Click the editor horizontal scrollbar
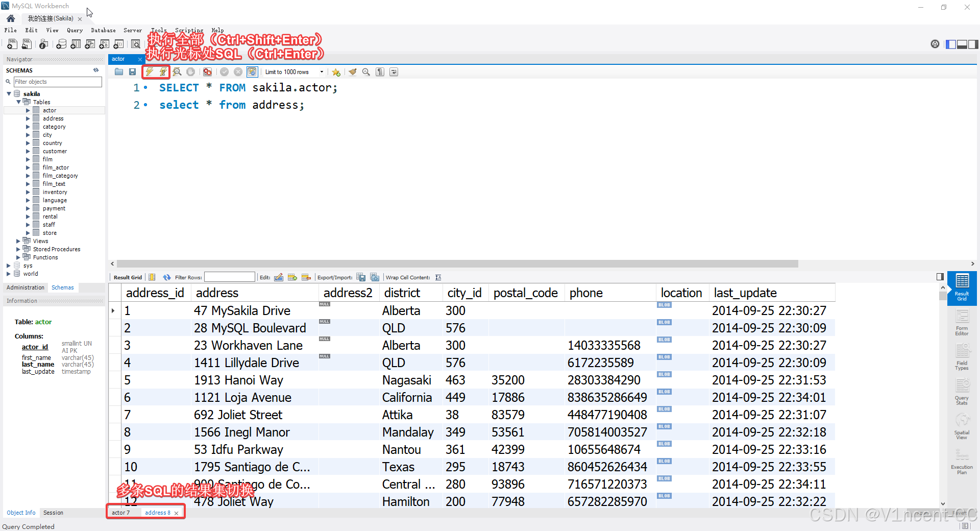The image size is (980, 531). 457,264
